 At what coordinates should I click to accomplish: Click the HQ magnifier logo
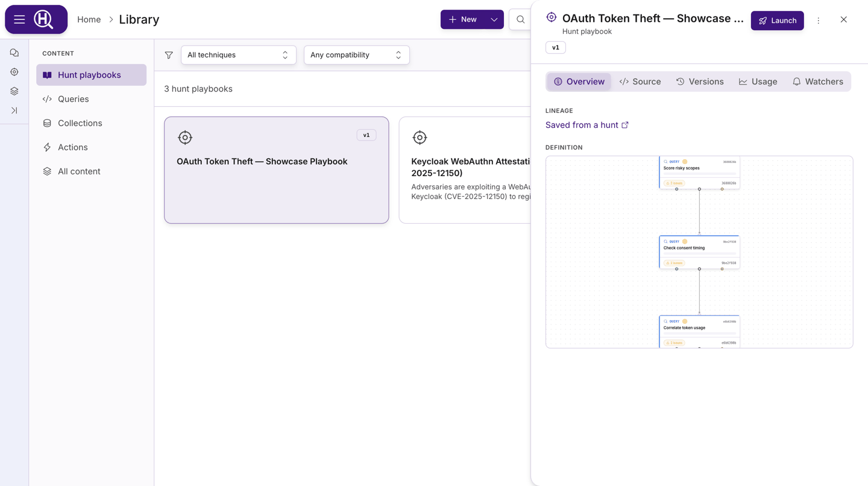click(43, 19)
